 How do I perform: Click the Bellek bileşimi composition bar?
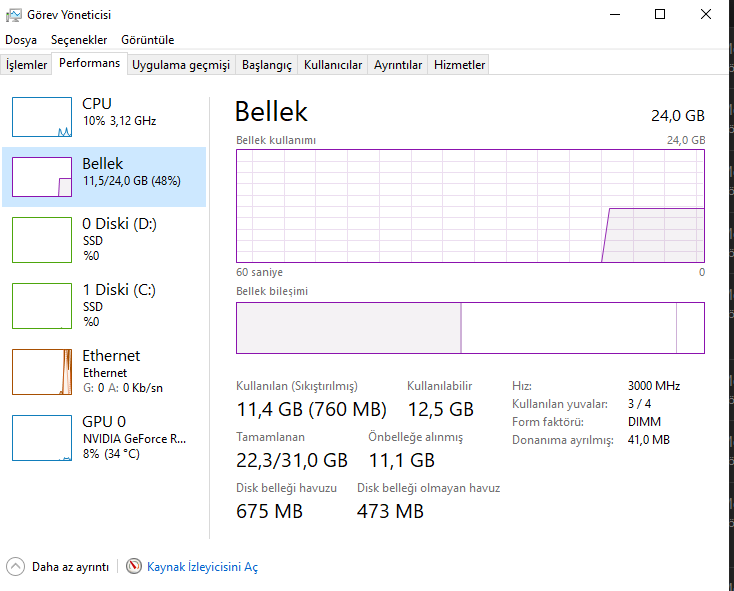pos(470,328)
